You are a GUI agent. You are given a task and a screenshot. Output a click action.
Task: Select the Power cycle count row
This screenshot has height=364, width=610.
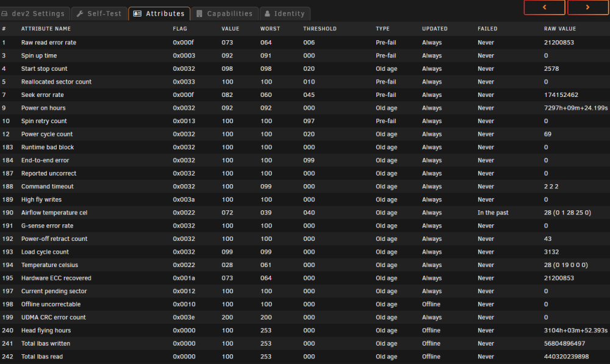[x=305, y=134]
